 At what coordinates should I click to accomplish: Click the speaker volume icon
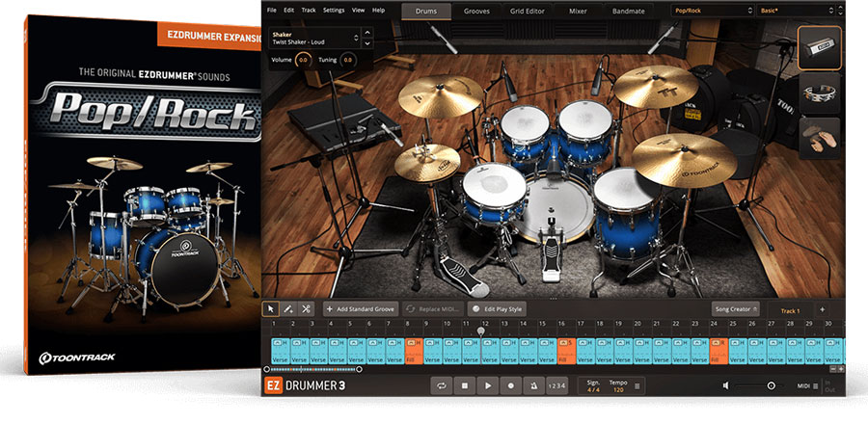tap(725, 385)
